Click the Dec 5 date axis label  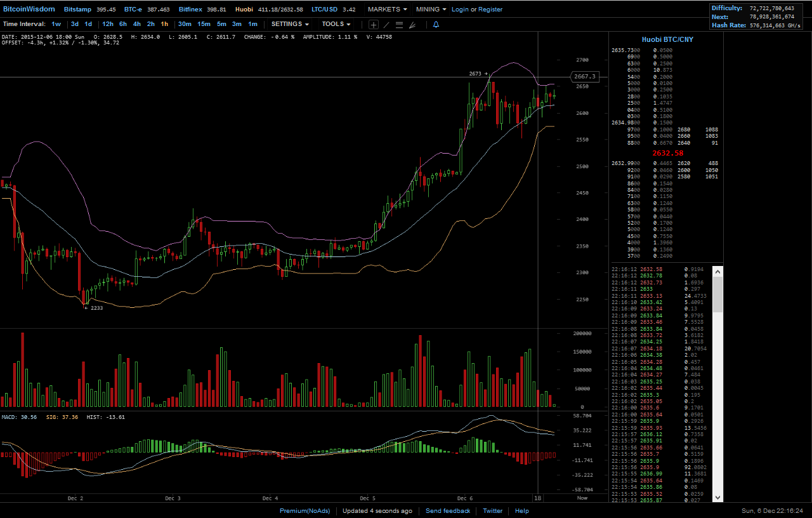368,498
